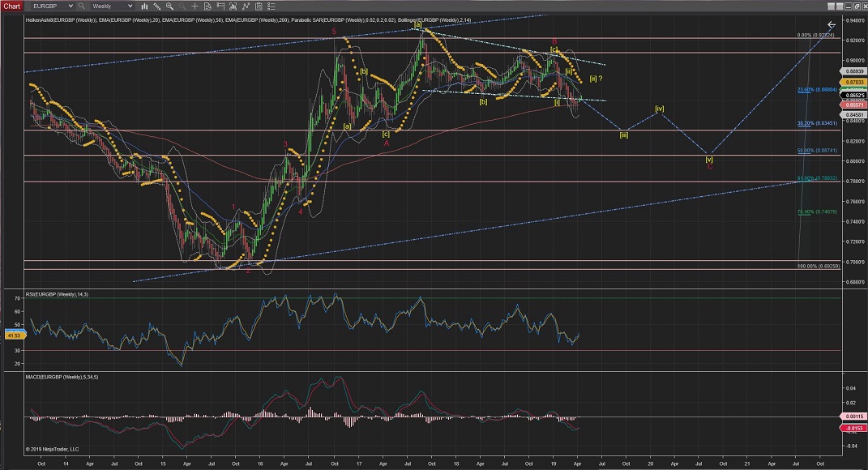Open the data box document icon
Screen dimensions: 868x470
(207, 6)
